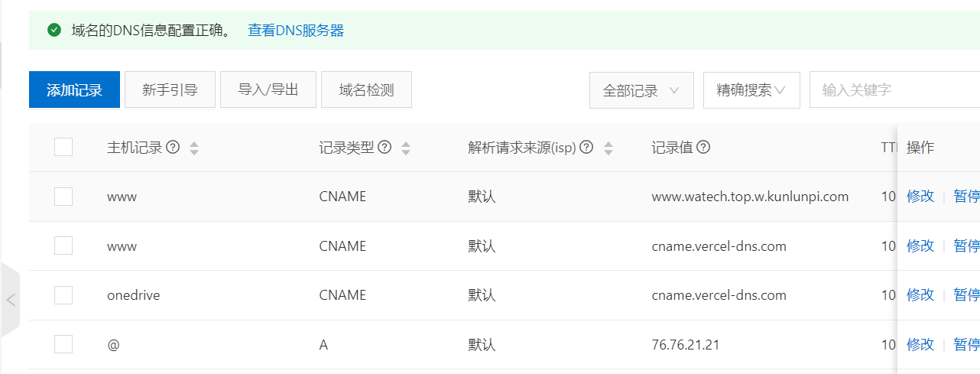This screenshot has width=980, height=374.
Task: Click help icon next to 主机记录
Action: tap(173, 148)
